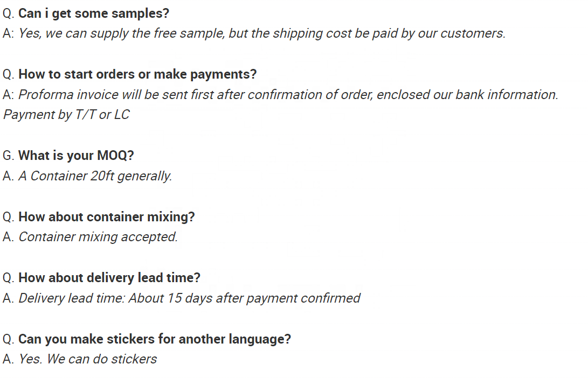588x378 pixels.
Task: Click 'How about delivery lead time?' question
Action: [109, 278]
